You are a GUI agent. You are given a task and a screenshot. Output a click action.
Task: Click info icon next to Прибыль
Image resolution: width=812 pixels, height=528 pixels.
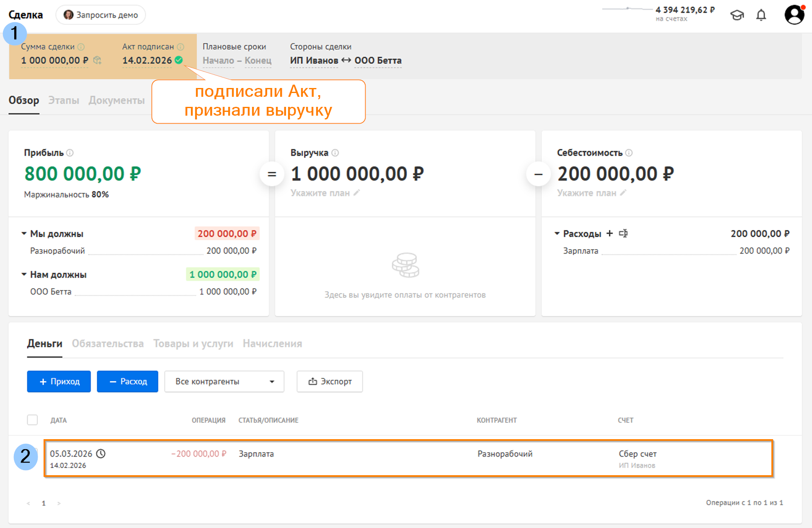tap(70, 153)
